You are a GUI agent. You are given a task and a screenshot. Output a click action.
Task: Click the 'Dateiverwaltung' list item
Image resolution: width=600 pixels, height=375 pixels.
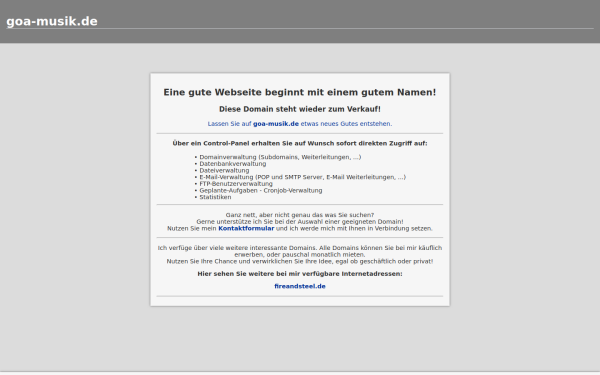pyautogui.click(x=224, y=170)
